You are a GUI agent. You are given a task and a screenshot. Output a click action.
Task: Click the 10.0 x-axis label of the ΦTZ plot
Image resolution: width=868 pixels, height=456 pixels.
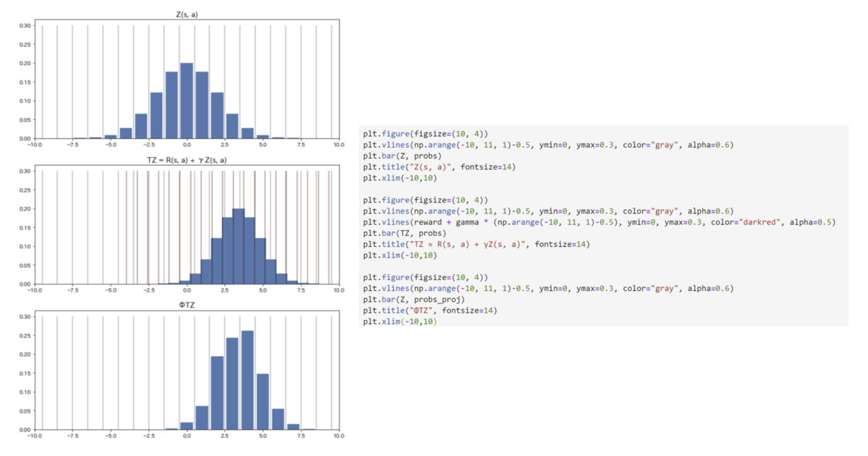339,436
